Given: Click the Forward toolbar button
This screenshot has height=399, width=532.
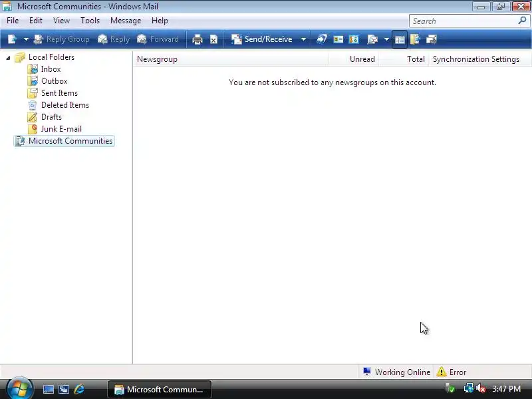Looking at the screenshot, I should (158, 39).
